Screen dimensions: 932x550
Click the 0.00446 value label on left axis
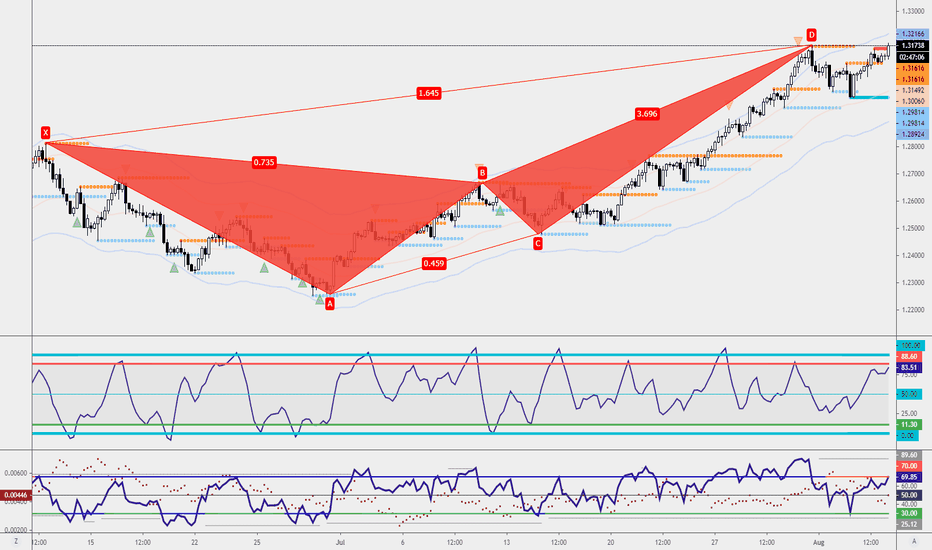[x=15, y=495]
